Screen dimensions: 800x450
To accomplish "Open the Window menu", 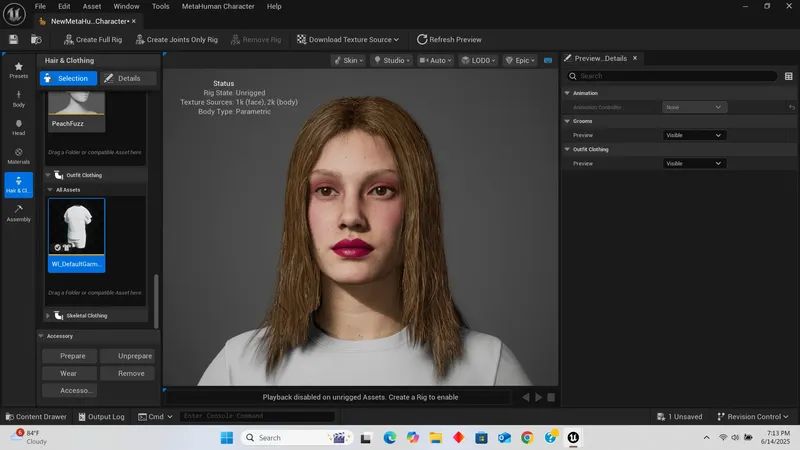I will tap(126, 7).
